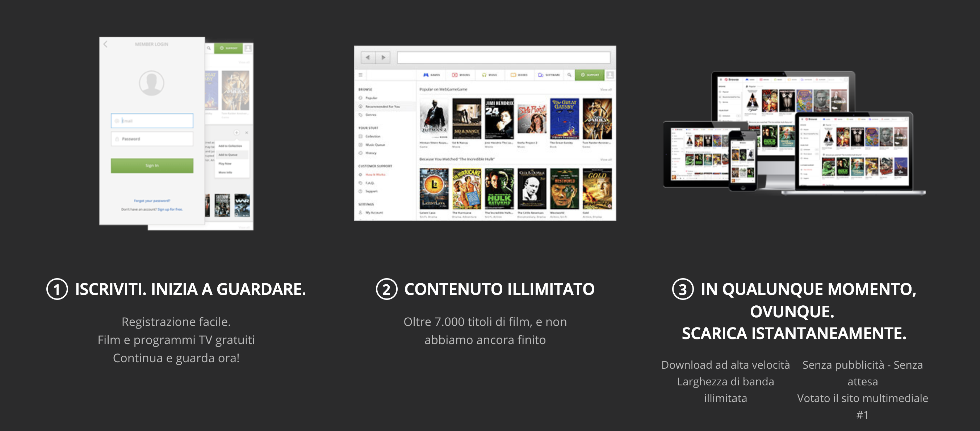The width and height of the screenshot is (980, 431).
Task: Click the back chevron in Member Login
Action: tap(105, 44)
